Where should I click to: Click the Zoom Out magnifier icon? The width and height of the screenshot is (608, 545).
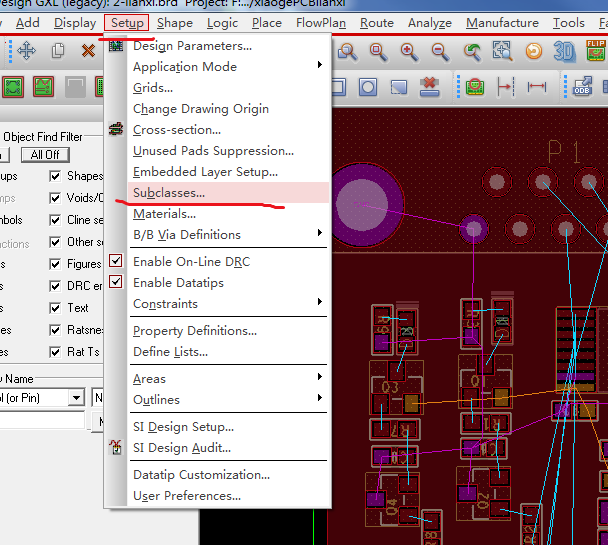(440, 51)
